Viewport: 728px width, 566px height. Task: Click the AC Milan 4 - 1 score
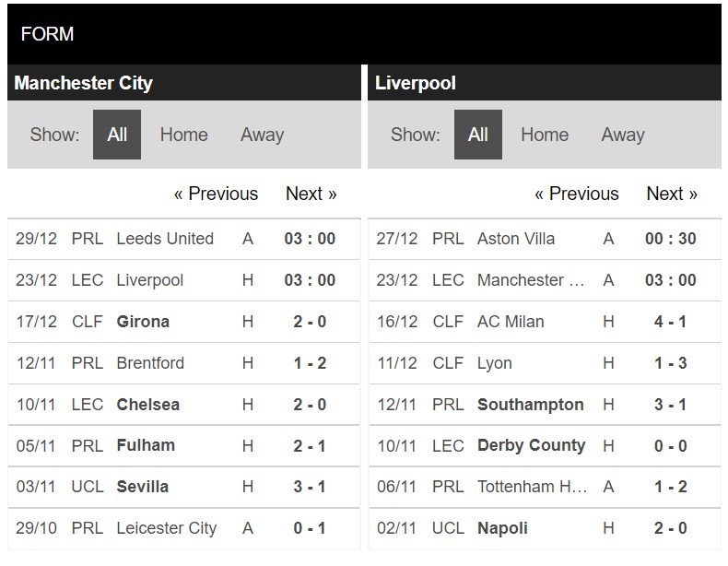671,322
